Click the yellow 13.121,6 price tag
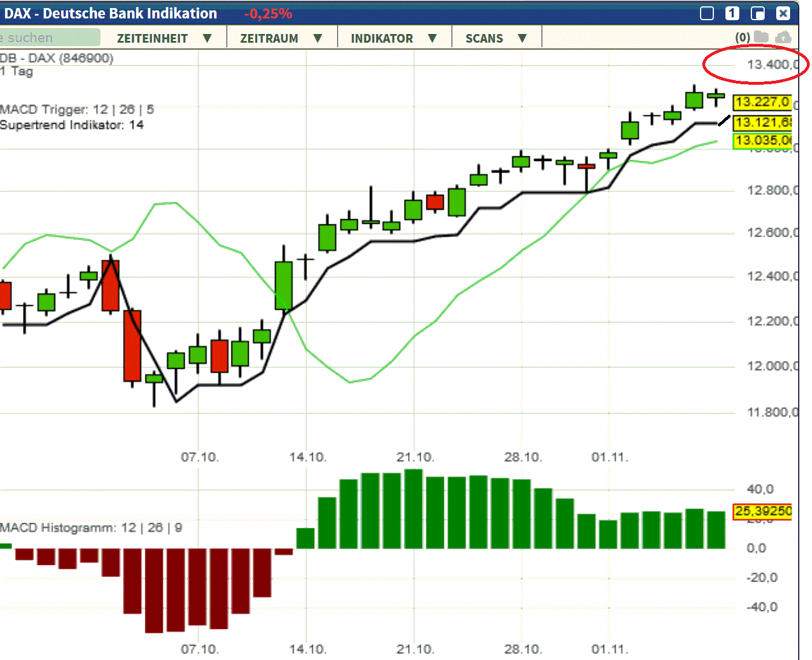 (762, 122)
